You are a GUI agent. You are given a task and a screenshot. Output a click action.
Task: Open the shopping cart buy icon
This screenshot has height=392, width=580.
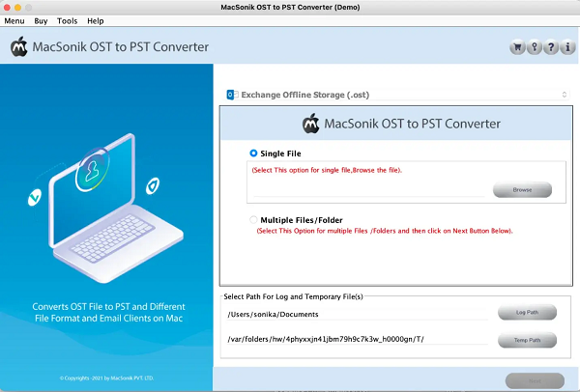tap(517, 47)
